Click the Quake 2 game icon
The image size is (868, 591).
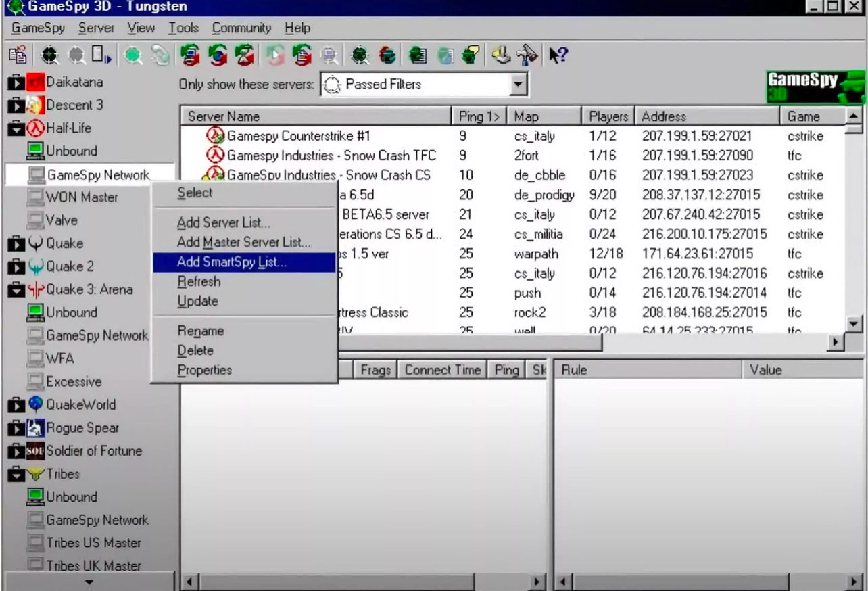[35, 266]
